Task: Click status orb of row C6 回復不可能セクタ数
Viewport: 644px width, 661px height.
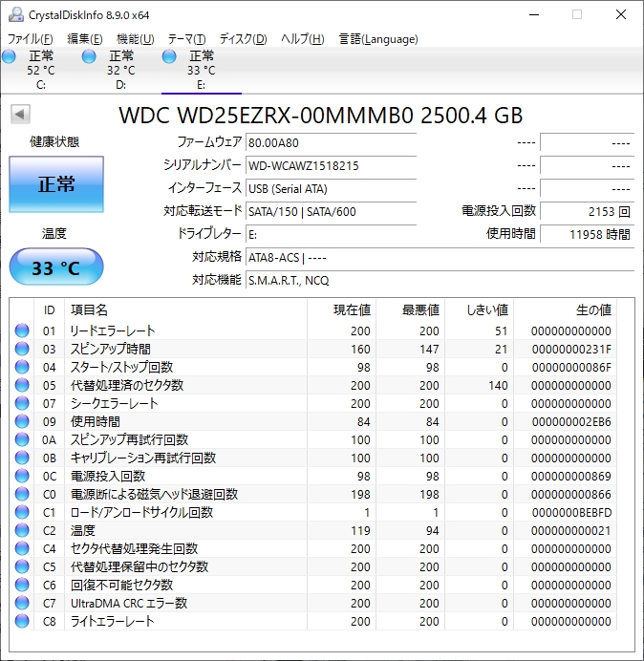Action: 22,585
